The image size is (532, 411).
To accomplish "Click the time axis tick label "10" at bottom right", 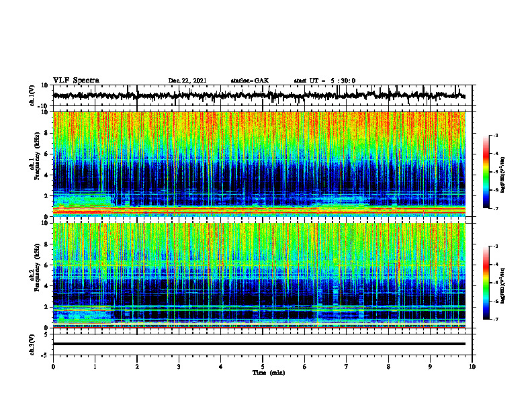I will [472, 367].
